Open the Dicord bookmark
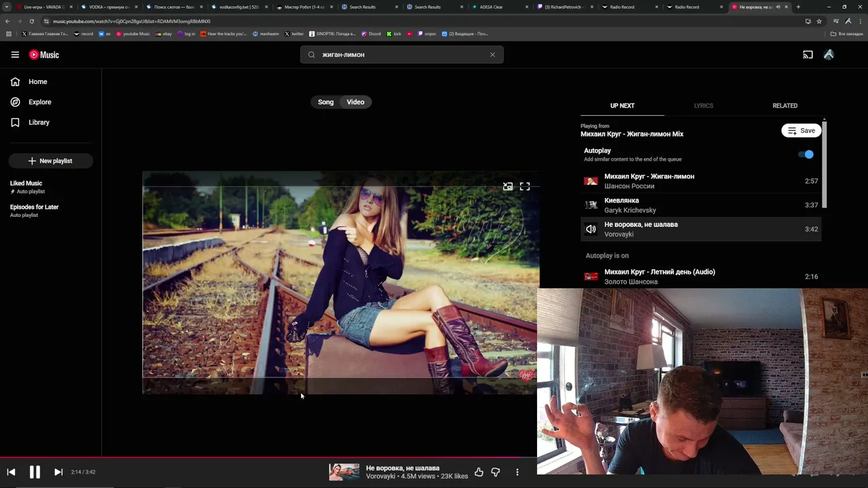868x488 pixels. (x=371, y=34)
